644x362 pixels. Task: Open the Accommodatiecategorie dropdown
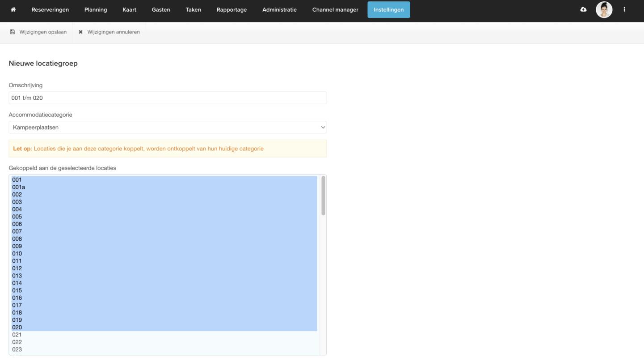[x=168, y=127]
